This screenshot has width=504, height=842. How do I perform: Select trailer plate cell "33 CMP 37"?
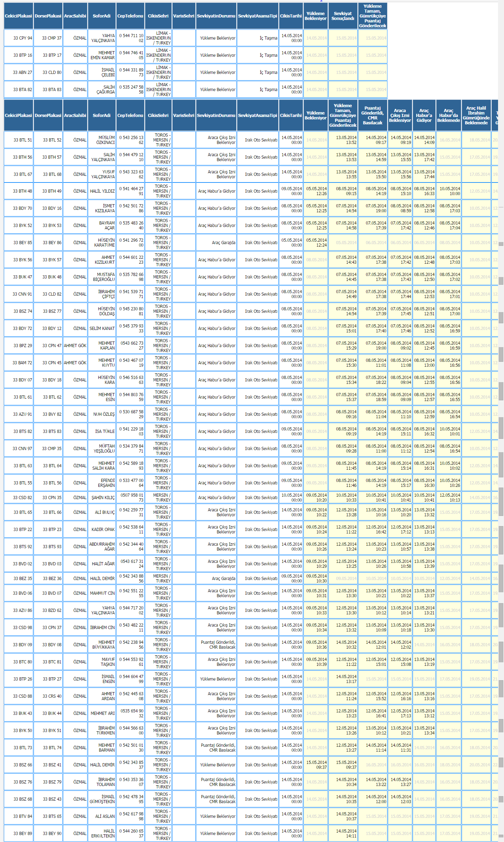tap(48, 38)
